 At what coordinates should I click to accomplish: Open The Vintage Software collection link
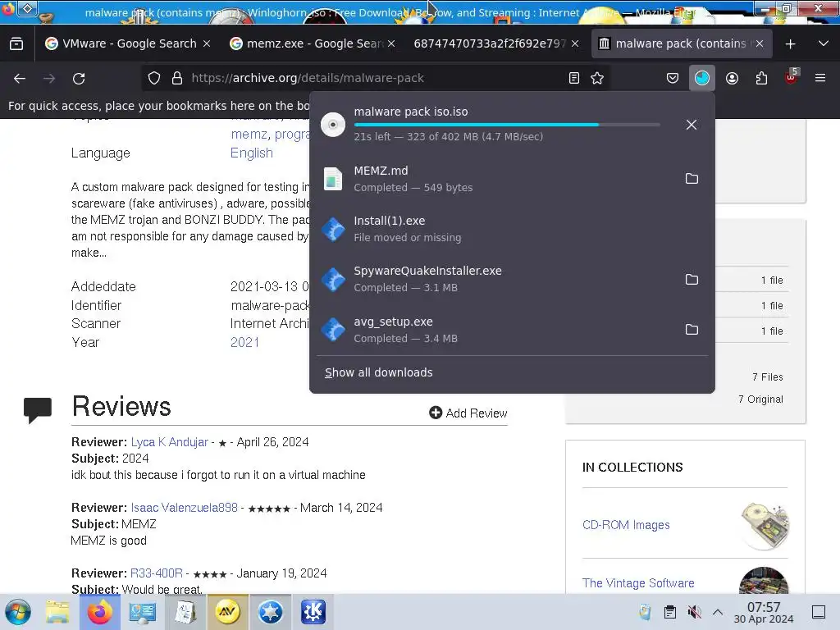point(638,583)
